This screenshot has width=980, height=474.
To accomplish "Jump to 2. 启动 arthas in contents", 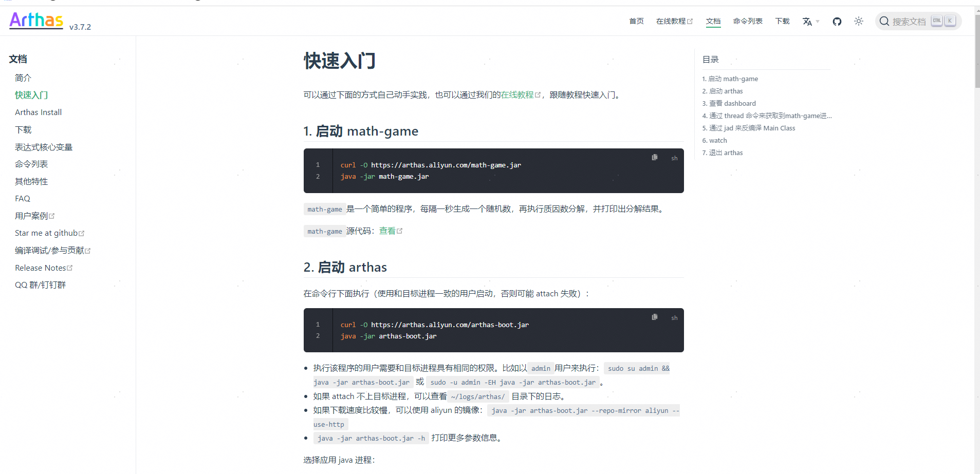I will [722, 91].
